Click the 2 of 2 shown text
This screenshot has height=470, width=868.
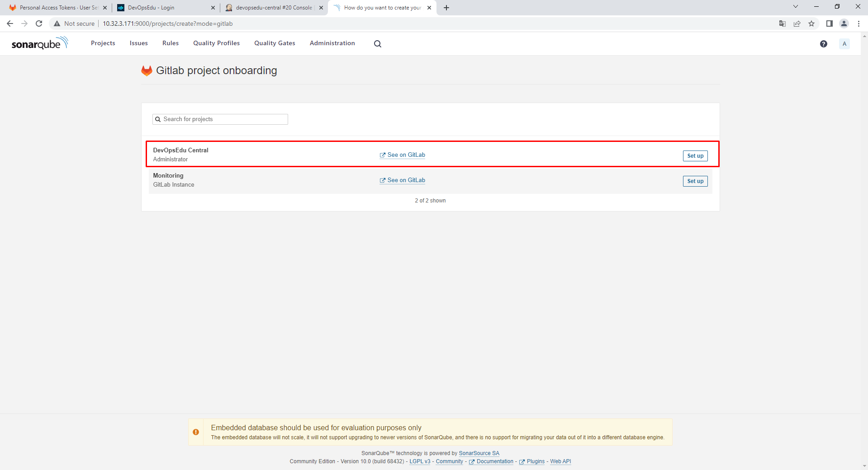tap(430, 201)
